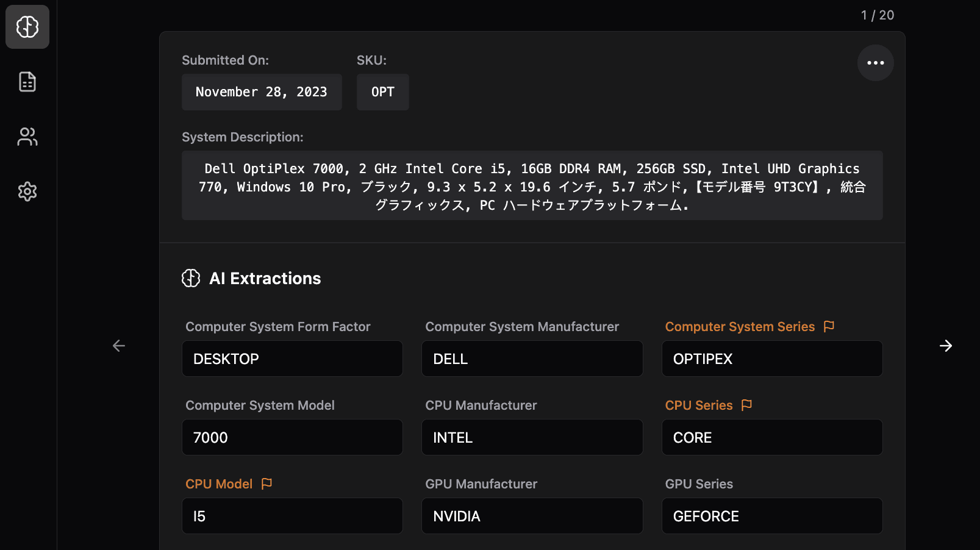Click the flag beside CPU Model
The image size is (980, 550).
[266, 484]
